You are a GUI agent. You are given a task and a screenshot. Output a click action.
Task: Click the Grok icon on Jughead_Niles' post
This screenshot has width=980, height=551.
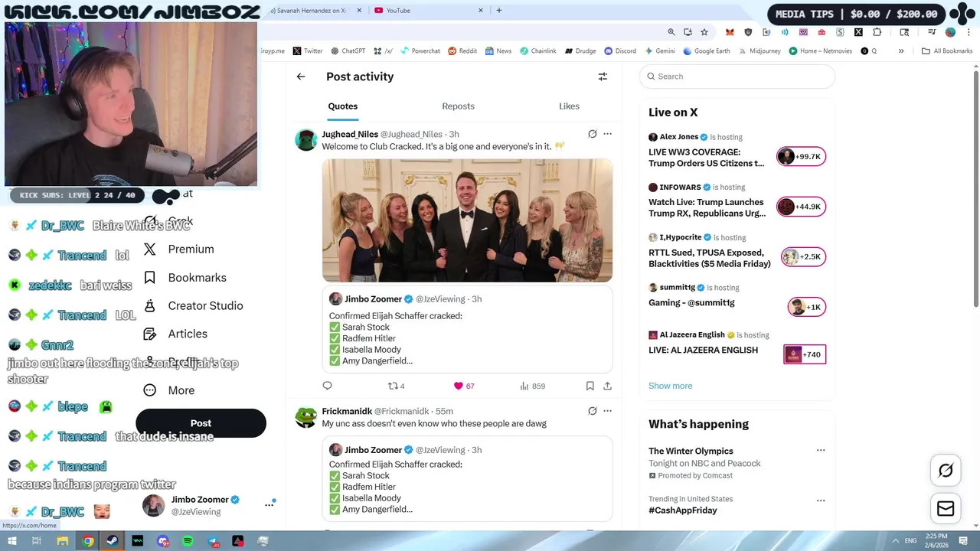tap(592, 134)
